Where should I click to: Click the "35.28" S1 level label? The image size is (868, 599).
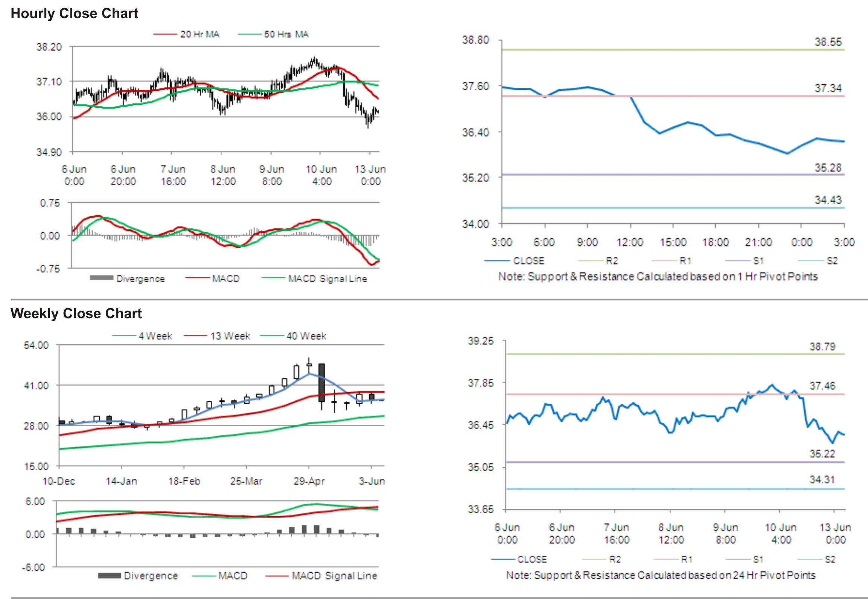click(x=828, y=168)
